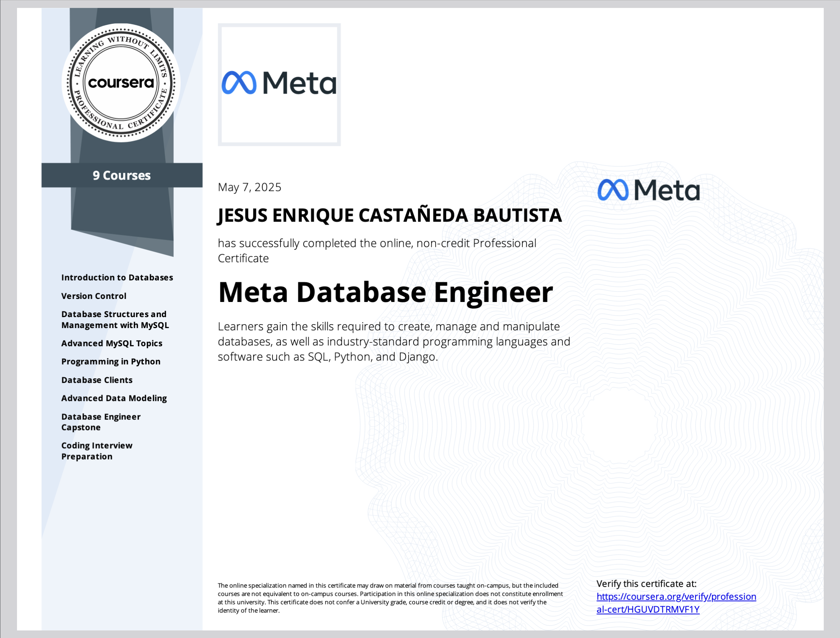Click the Coursera Professional Certificate seal
The width and height of the screenshot is (840, 638).
point(121,83)
